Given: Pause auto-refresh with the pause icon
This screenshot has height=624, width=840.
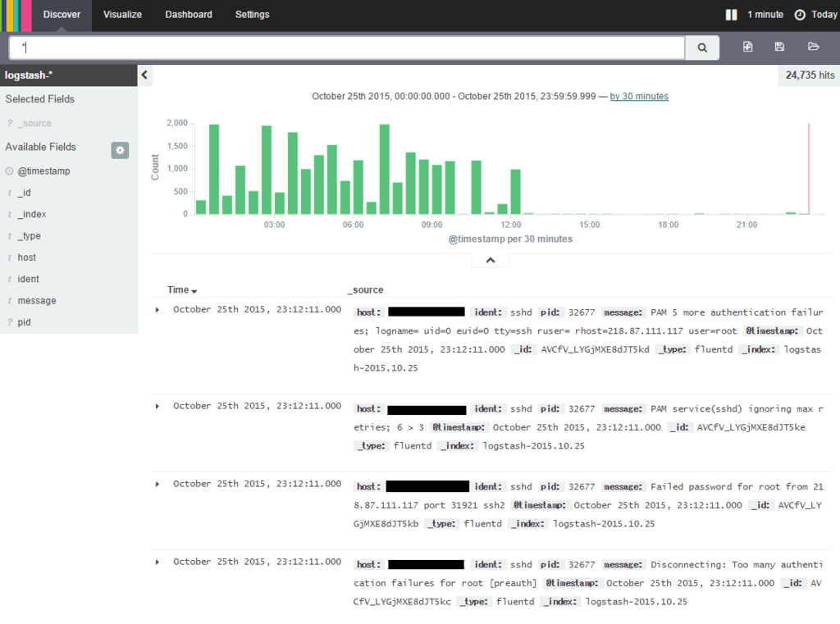Looking at the screenshot, I should (x=731, y=15).
